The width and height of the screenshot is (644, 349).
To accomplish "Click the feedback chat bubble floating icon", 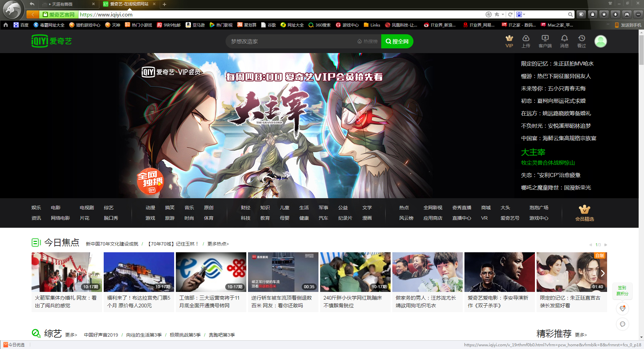I will pos(623,324).
